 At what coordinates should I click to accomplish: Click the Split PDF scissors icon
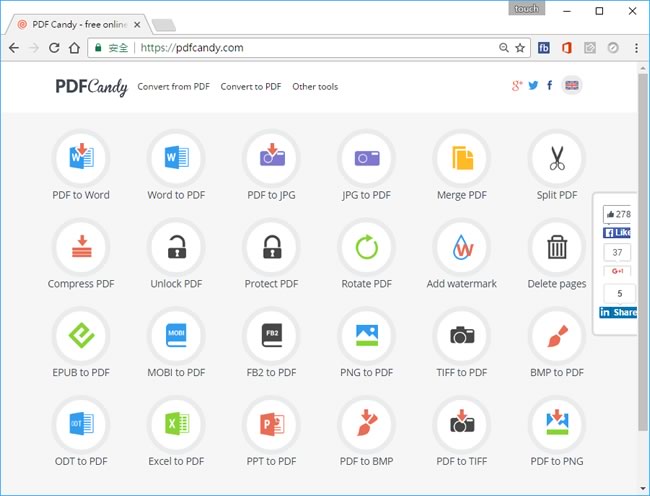557,158
